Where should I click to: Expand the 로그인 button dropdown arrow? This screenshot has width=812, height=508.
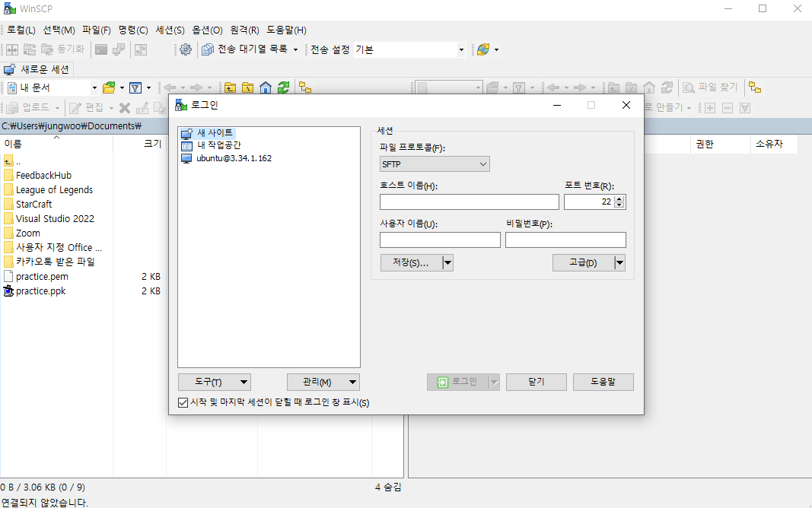[x=495, y=383]
